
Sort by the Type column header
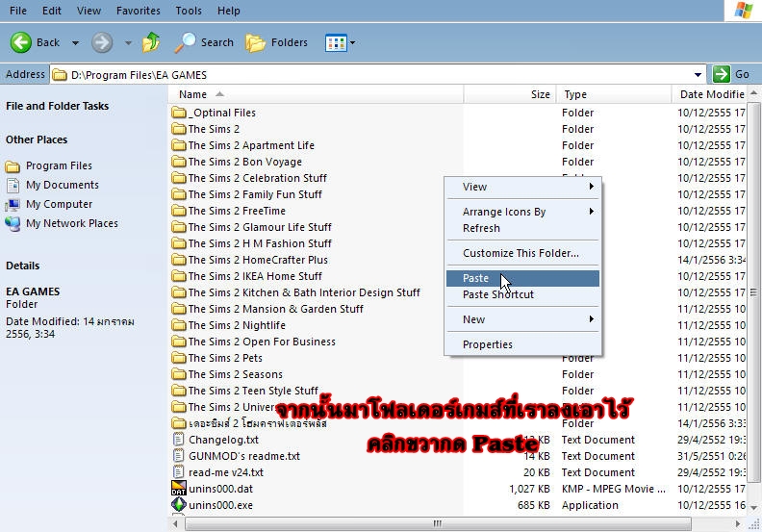pyautogui.click(x=614, y=94)
